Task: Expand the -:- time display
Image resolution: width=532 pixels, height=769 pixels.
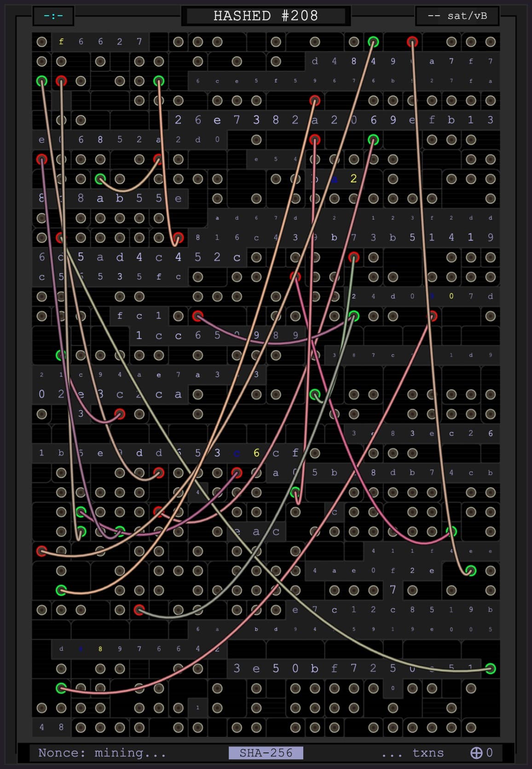Action: [x=53, y=16]
